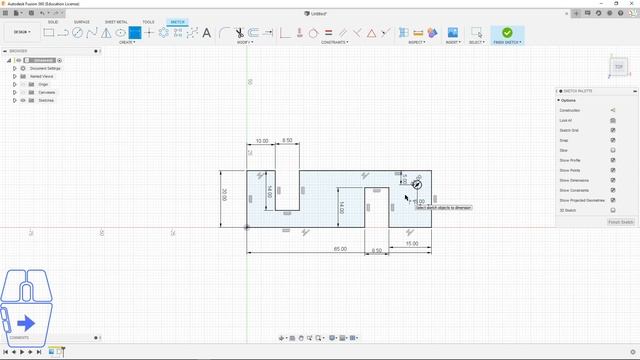This screenshot has width=640, height=360.
Task: Click the Look At button in palette
Action: 613,120
